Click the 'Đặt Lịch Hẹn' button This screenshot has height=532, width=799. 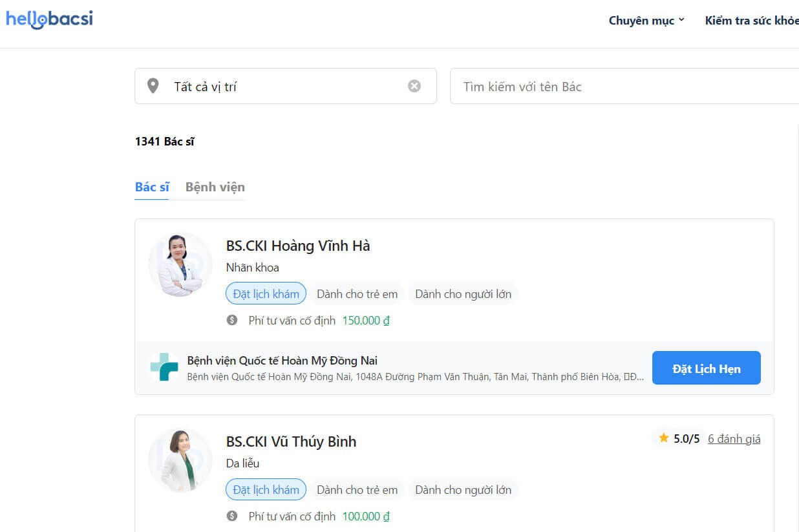point(706,367)
